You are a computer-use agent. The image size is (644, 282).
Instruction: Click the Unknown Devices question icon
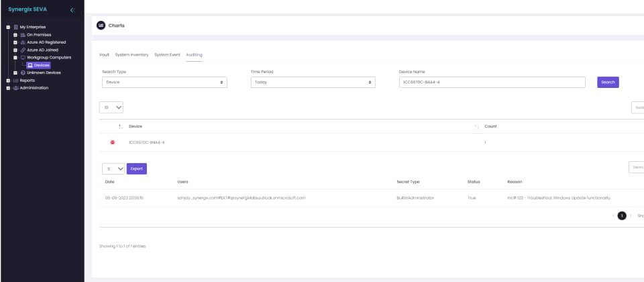coord(23,73)
